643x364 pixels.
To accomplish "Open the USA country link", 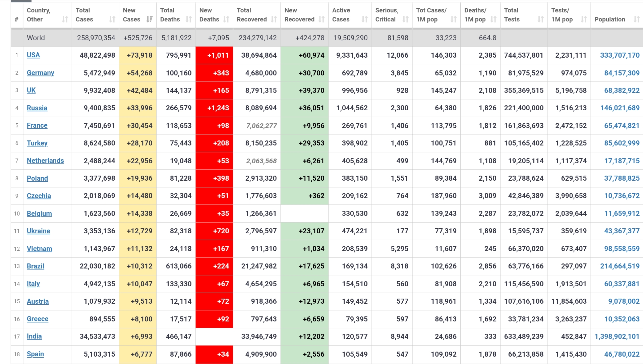I will click(33, 55).
